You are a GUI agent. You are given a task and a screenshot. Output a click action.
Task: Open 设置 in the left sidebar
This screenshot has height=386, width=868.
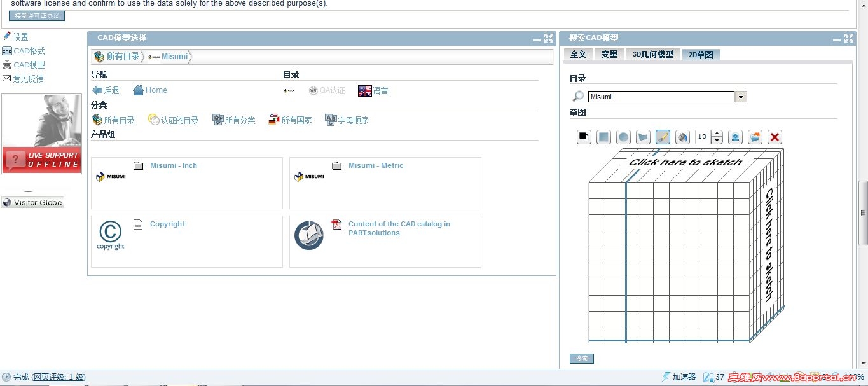click(x=16, y=37)
